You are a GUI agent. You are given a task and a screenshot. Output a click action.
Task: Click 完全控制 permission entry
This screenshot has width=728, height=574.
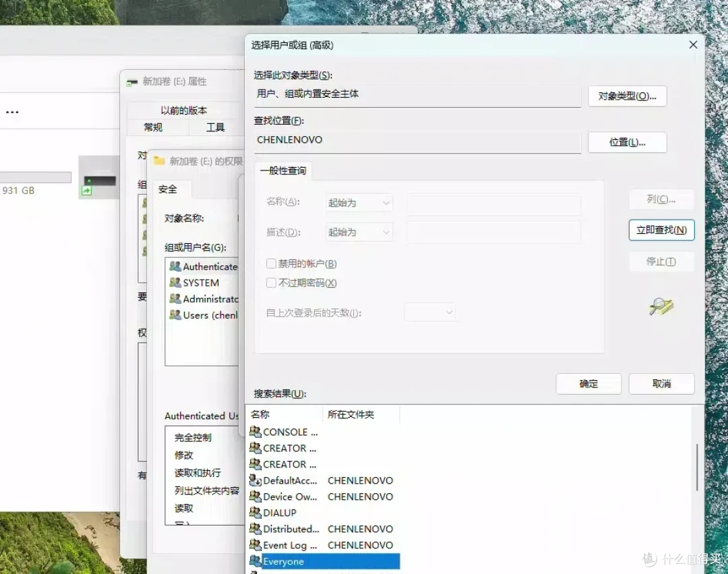click(193, 438)
